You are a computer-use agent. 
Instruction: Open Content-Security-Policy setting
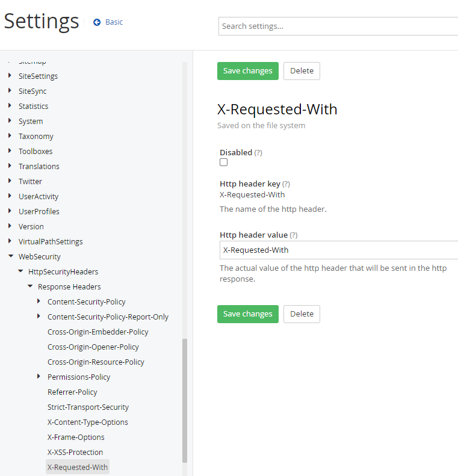[x=87, y=302]
